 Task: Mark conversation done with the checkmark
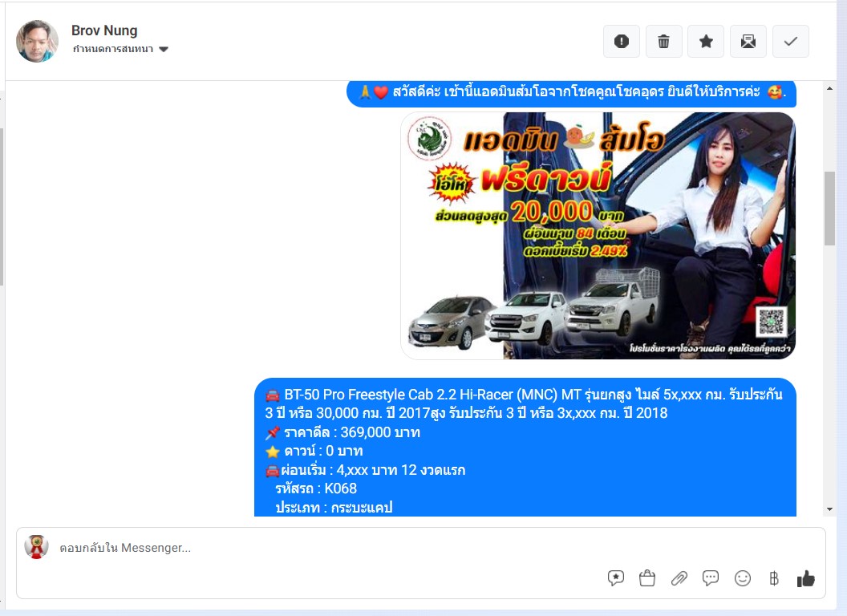[790, 42]
